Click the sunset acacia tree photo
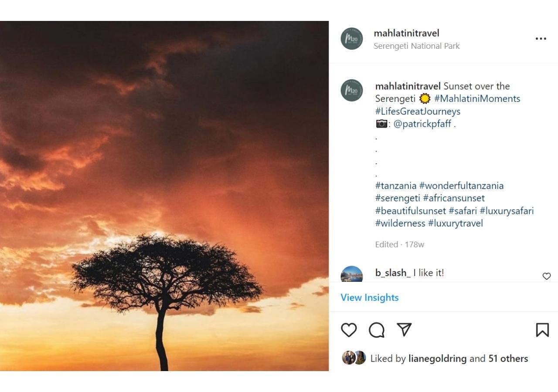 164,196
